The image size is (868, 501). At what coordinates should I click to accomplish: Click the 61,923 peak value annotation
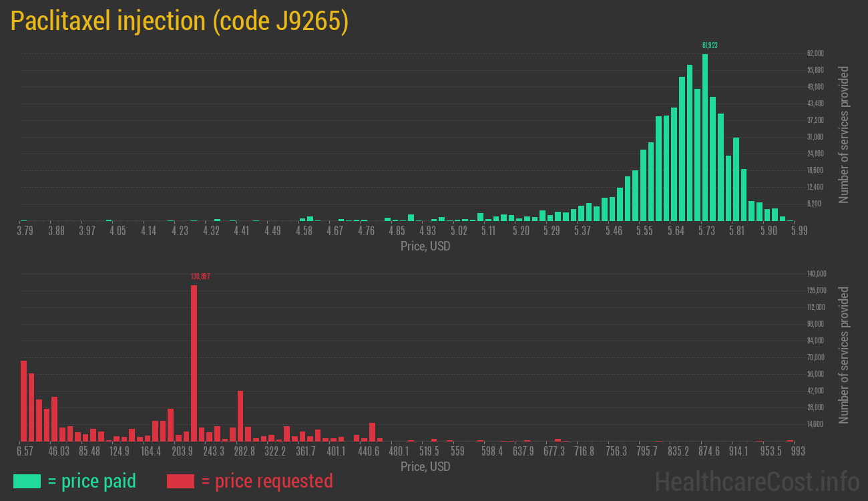point(710,45)
